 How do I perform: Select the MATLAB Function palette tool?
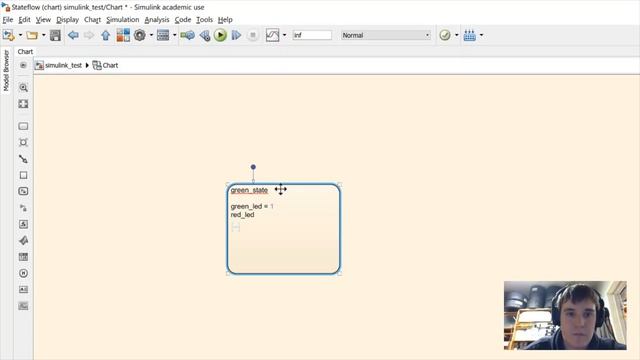23,240
